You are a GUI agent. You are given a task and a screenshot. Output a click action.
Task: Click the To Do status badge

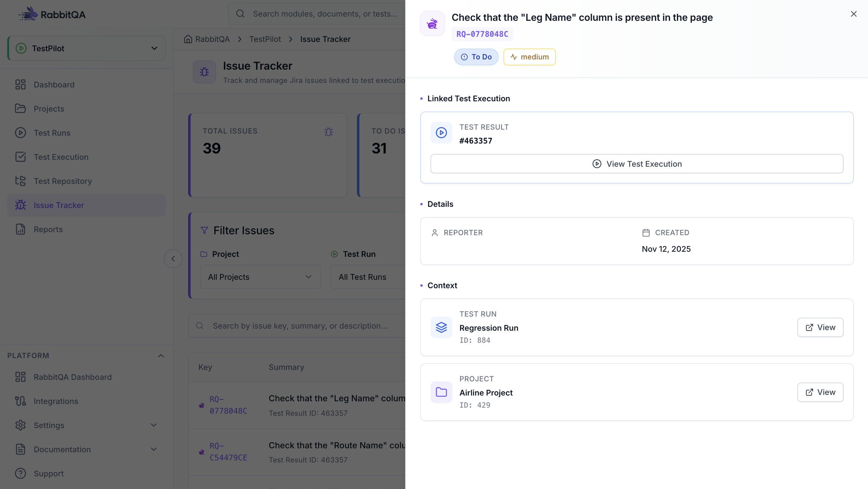(476, 57)
